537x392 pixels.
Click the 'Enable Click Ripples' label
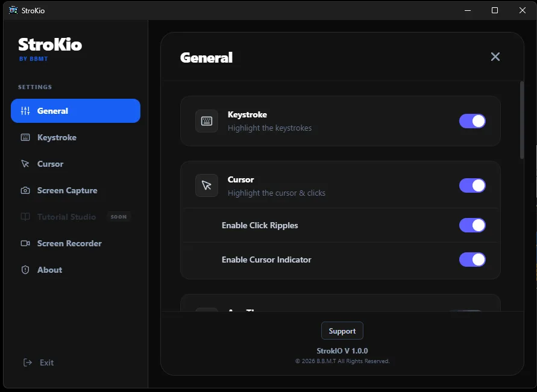[x=260, y=225]
